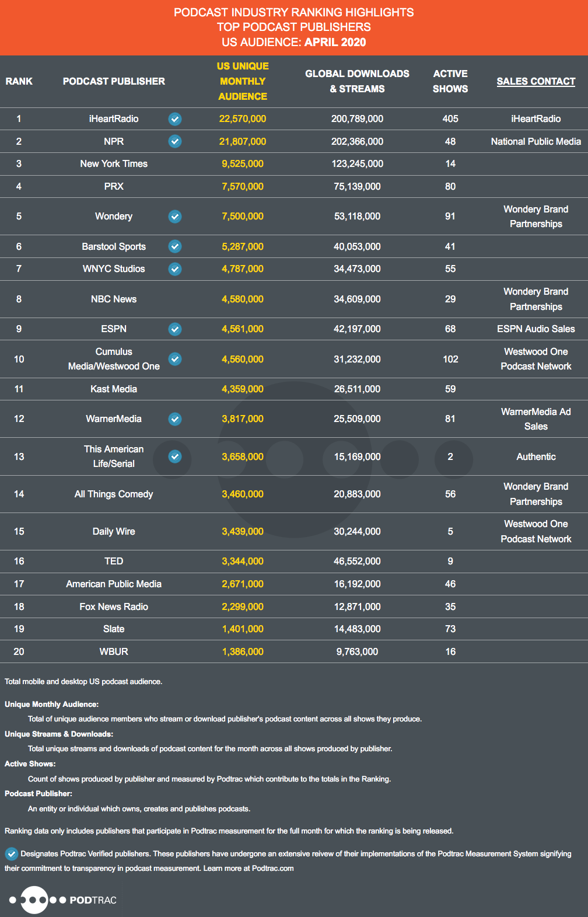Click the US Unique Monthly Audience column header
588x917 pixels.
pyautogui.click(x=243, y=81)
